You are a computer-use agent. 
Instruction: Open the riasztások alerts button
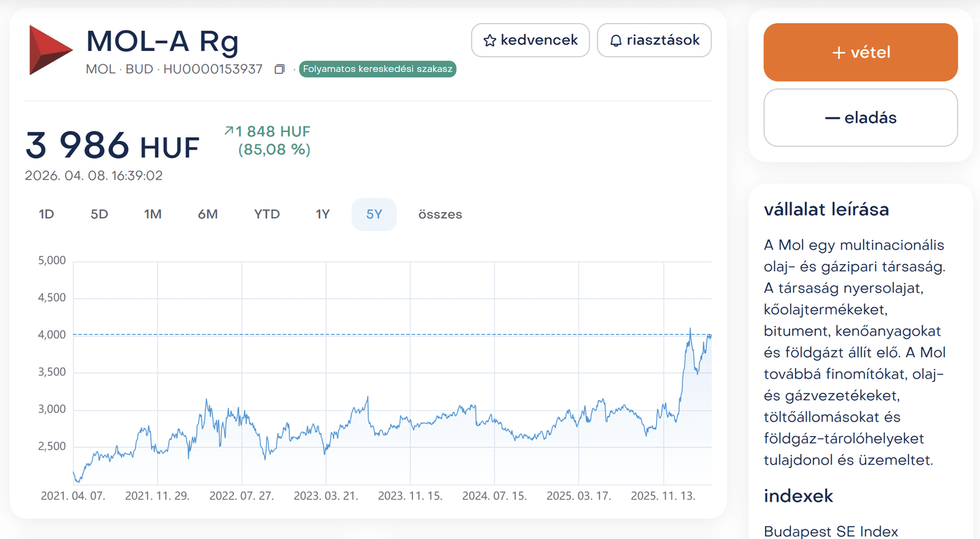coord(654,40)
